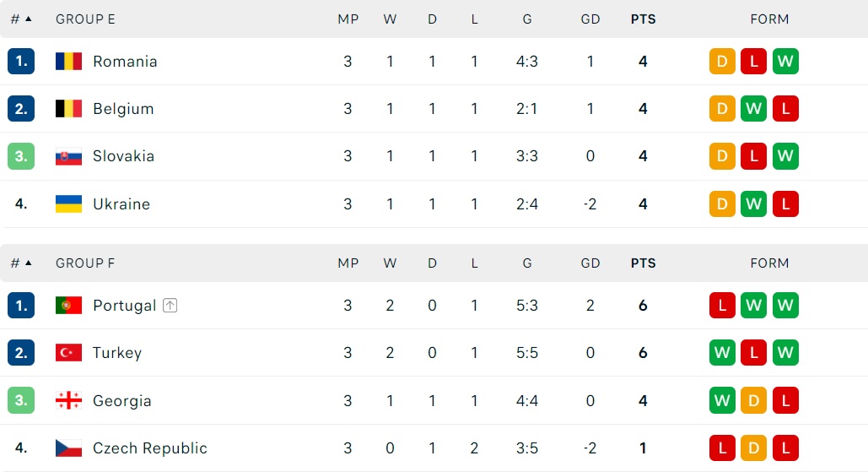Click Belgium's red L form badge
The image size is (868, 472).
(x=785, y=109)
